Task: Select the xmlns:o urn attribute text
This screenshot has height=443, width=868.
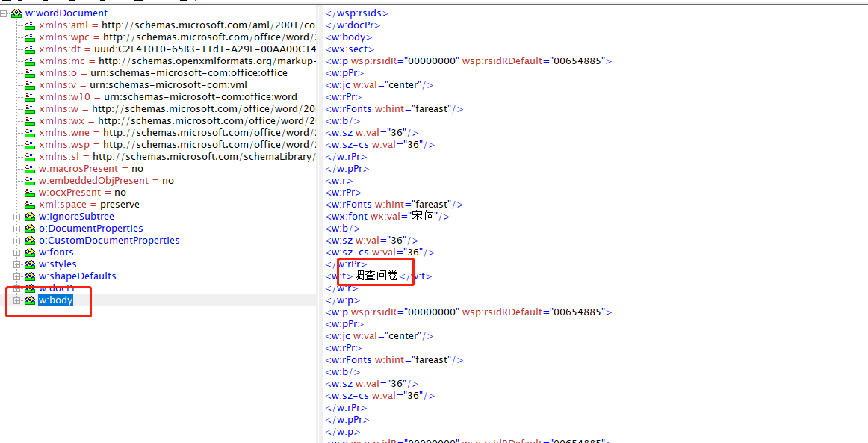Action: pos(164,73)
